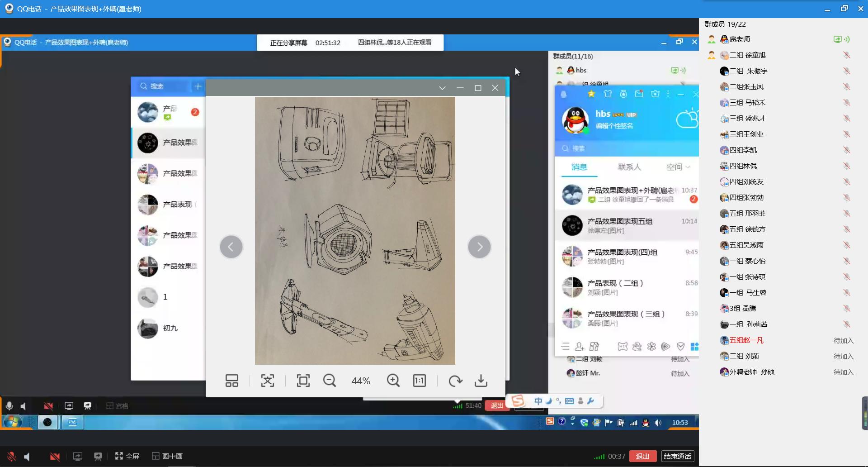Toggle speaker sound in bottom call bar

27,457
